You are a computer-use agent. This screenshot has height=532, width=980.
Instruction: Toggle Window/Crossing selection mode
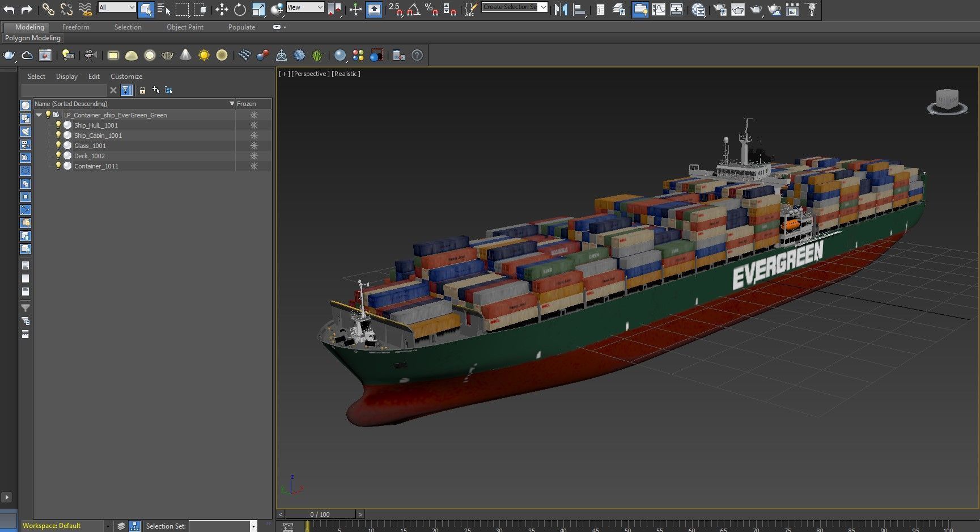pos(200,9)
